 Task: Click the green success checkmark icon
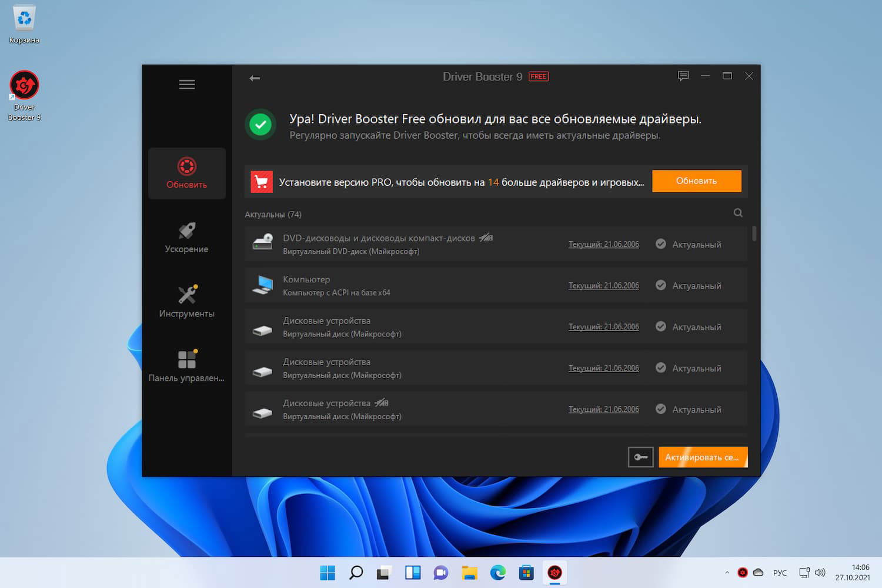(260, 125)
